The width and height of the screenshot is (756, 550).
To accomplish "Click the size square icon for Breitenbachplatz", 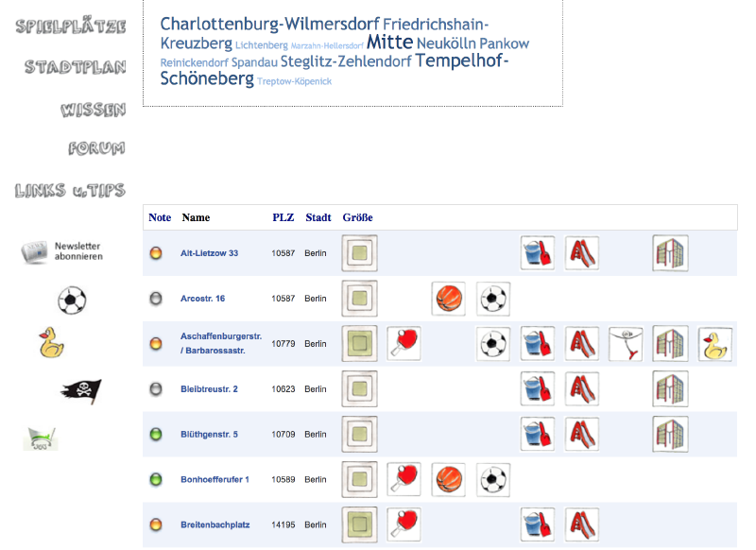I will point(359,524).
